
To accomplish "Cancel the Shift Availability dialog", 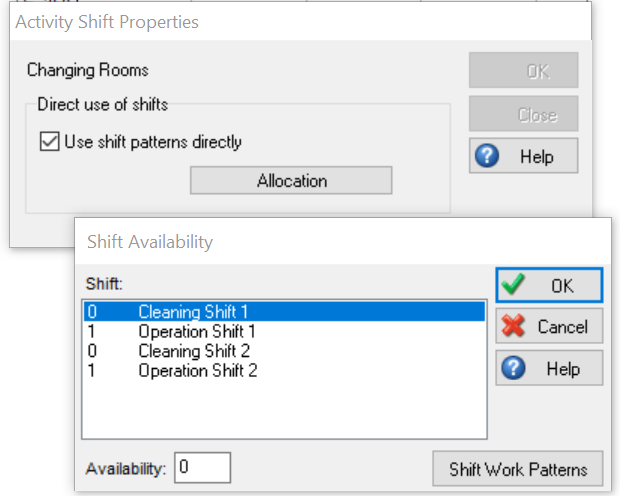I will click(549, 326).
